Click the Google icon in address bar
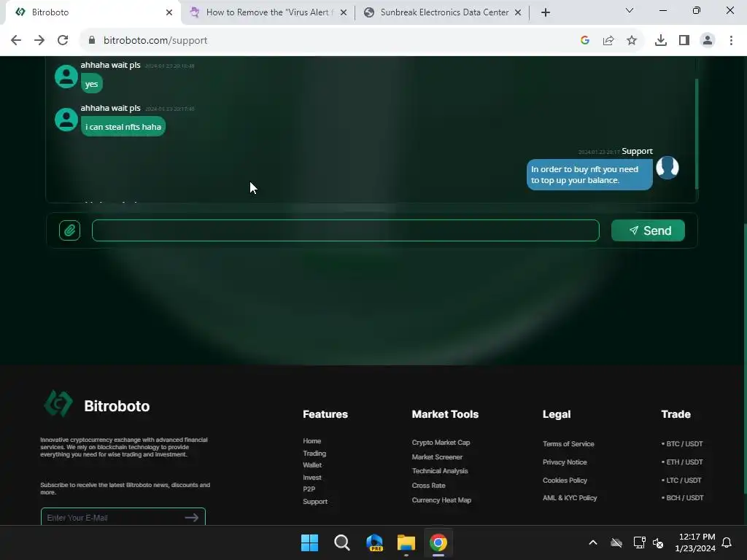747x560 pixels. (x=584, y=40)
